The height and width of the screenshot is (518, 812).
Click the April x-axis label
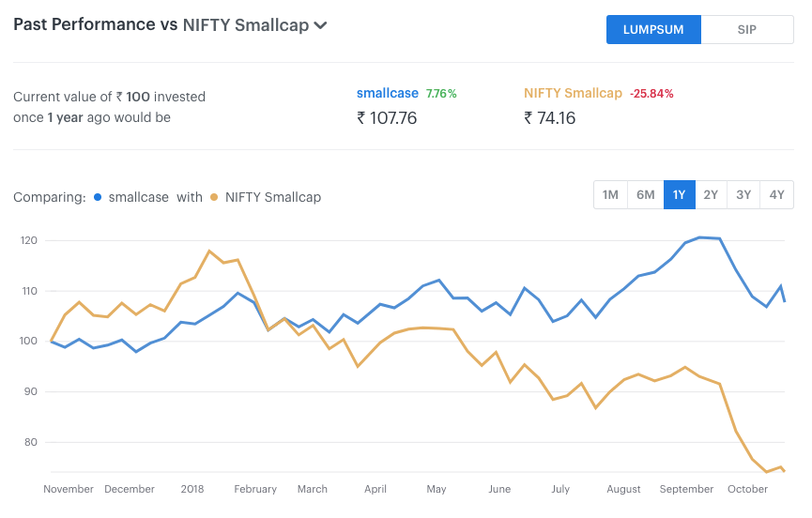click(x=375, y=489)
